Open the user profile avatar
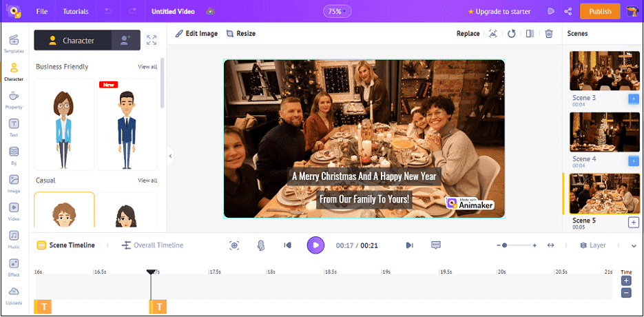The image size is (644, 317). [632, 11]
